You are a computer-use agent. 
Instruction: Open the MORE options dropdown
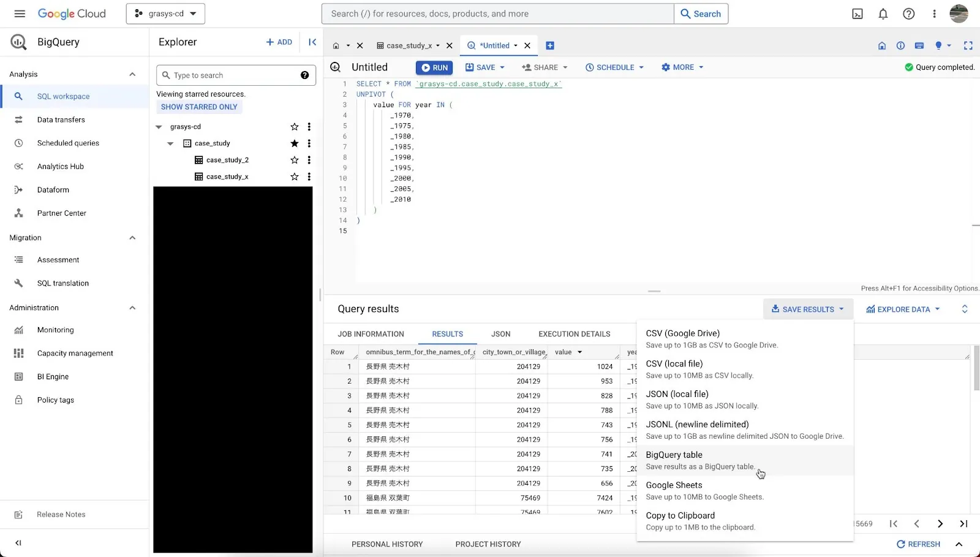[682, 67]
